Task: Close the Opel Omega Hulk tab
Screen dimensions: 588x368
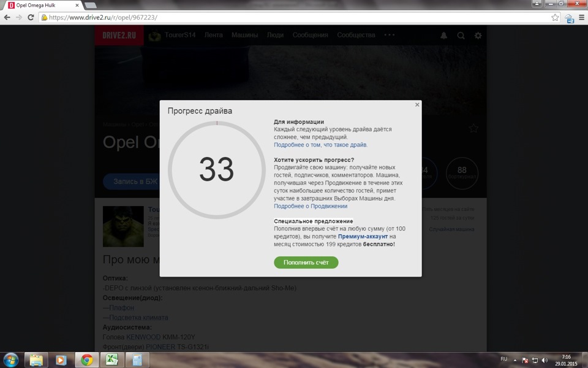Action: coord(77,6)
